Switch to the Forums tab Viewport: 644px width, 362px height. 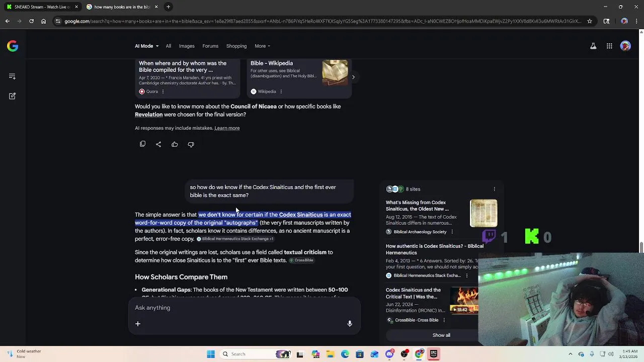[210, 46]
